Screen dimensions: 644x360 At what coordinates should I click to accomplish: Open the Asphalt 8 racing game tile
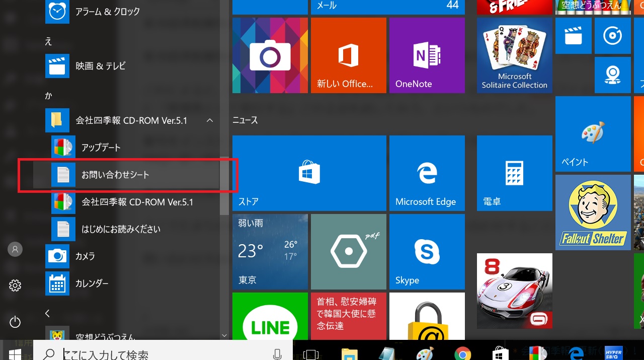point(515,291)
